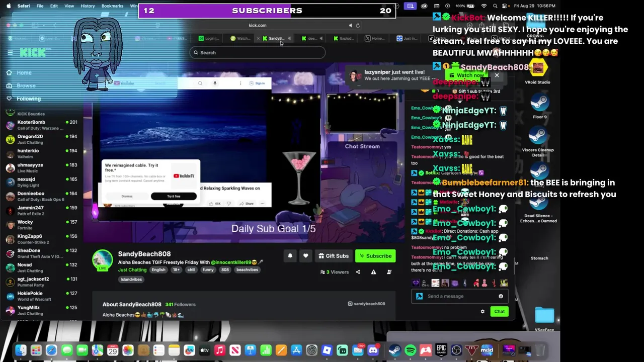Image resolution: width=644 pixels, height=362 pixels.
Task: Open the Finder icon in the Dock
Action: (21, 350)
